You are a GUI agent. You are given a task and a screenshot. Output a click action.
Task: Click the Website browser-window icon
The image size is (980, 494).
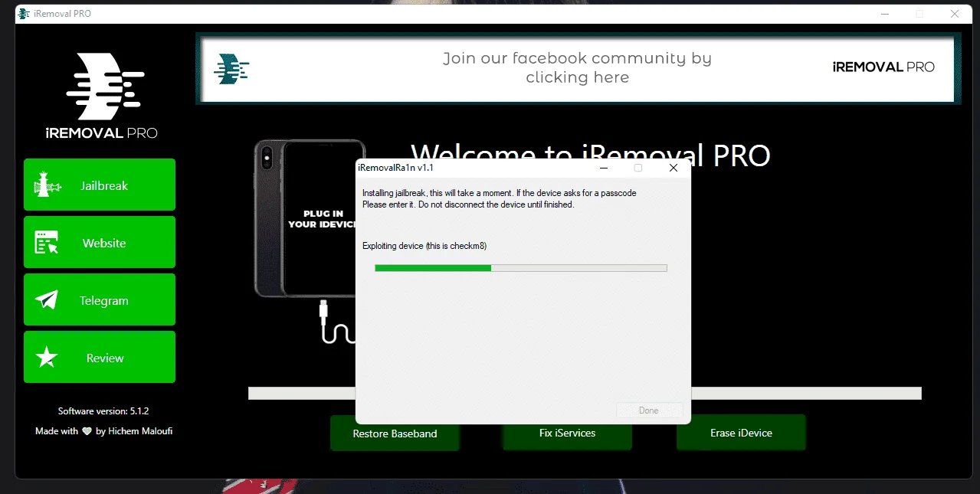(x=47, y=243)
